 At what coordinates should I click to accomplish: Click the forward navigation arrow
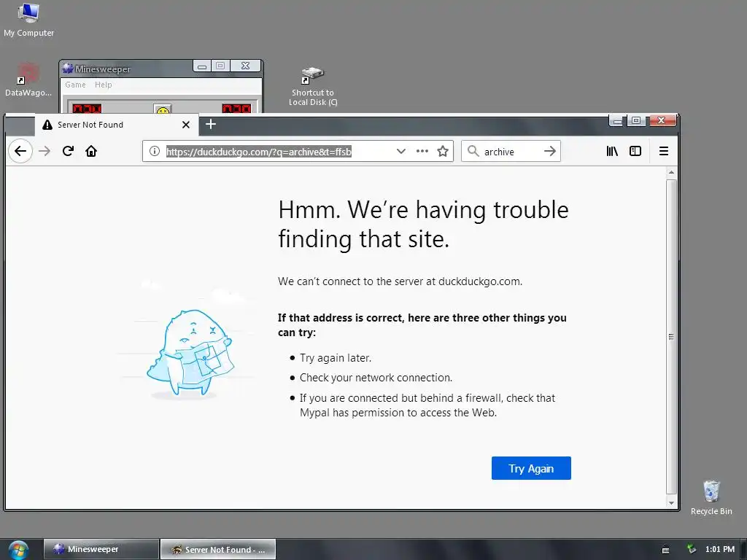point(44,151)
